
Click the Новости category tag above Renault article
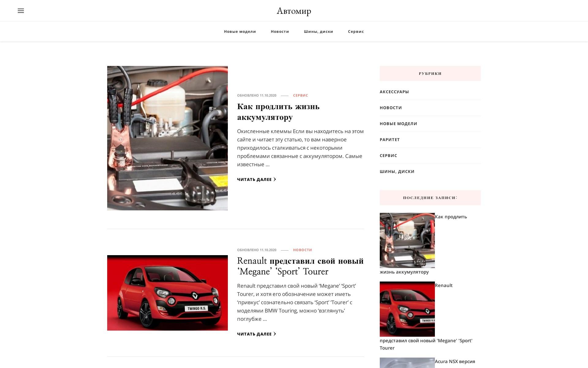(303, 250)
